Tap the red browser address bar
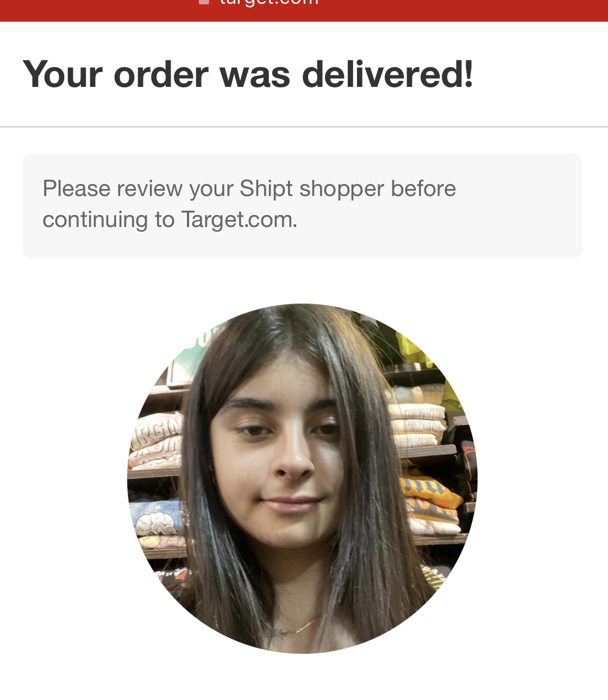Viewport: 608px width, 700px height. pyautogui.click(x=304, y=10)
